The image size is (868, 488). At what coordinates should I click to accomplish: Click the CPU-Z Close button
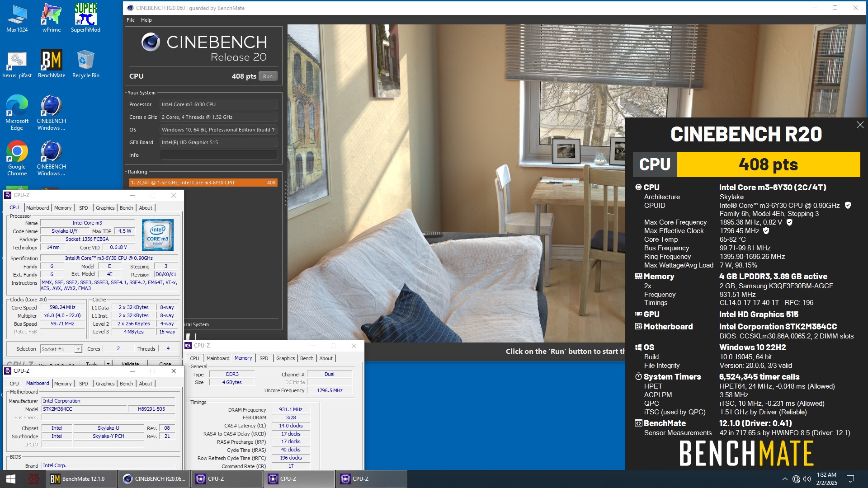coord(165,364)
